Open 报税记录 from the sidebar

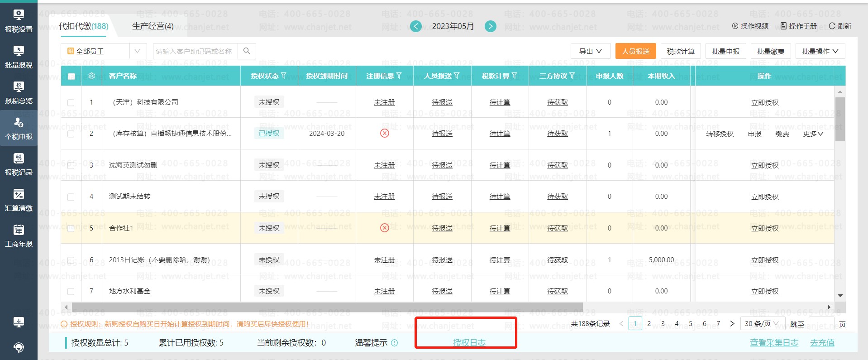(x=19, y=164)
